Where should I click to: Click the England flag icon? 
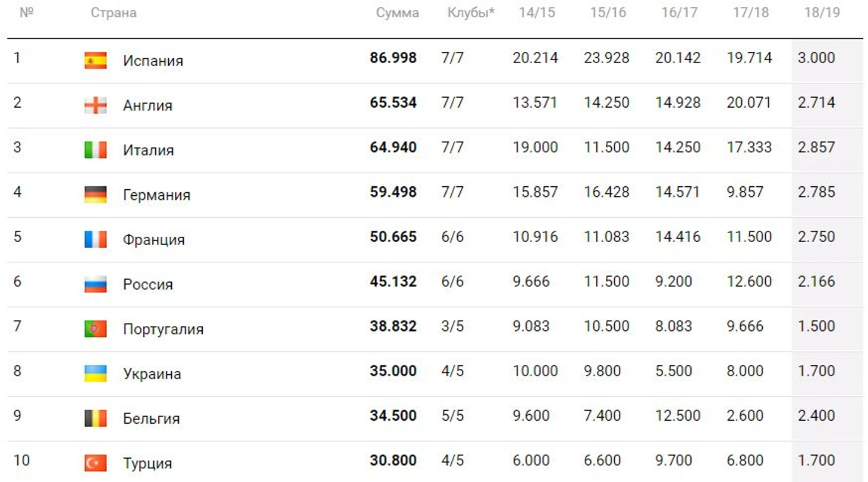(x=96, y=105)
